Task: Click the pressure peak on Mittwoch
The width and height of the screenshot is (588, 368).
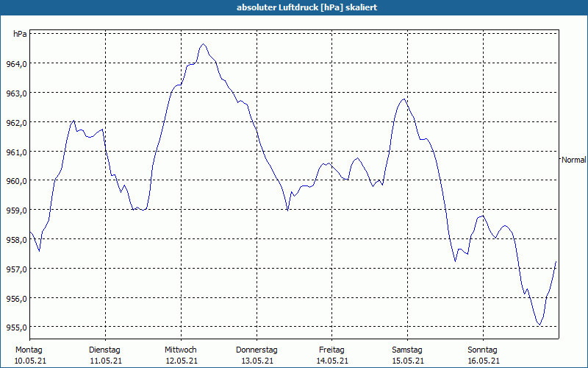Action: [x=204, y=44]
